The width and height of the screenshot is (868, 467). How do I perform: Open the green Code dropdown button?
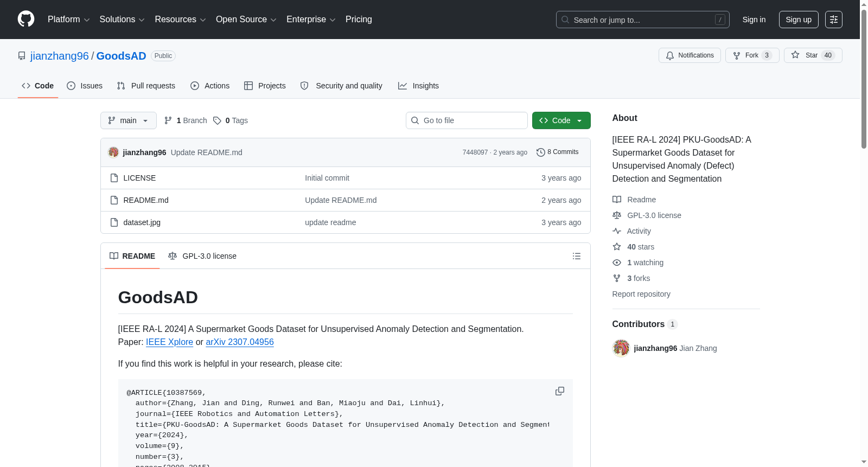tap(561, 120)
